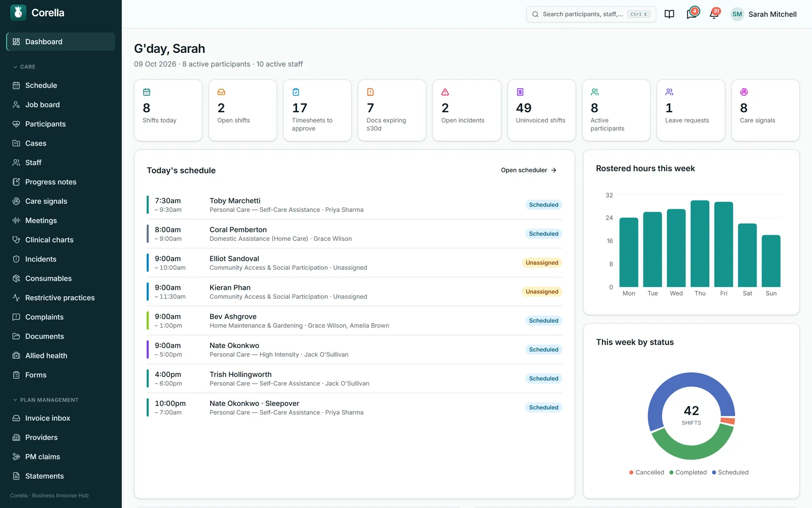This screenshot has height=508, width=812.
Task: Focus the Search participants, staff field
Action: coord(591,14)
